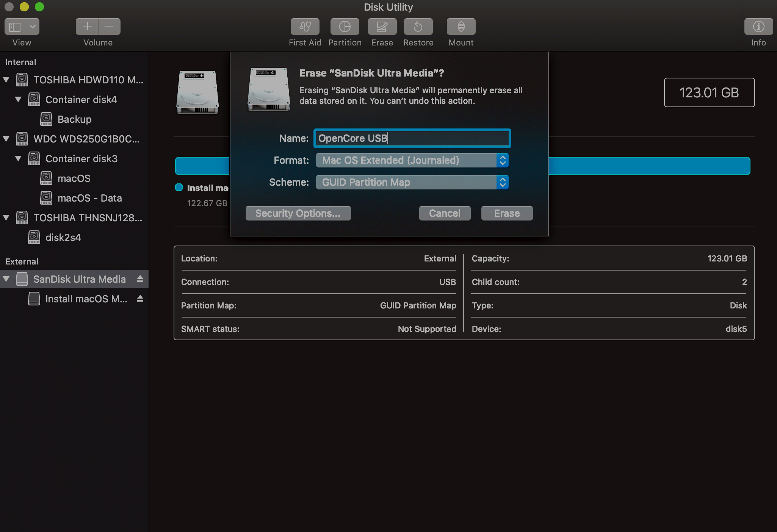Screen dimensions: 777x532
Task: Click the First Aid toolbar icon
Action: click(305, 27)
